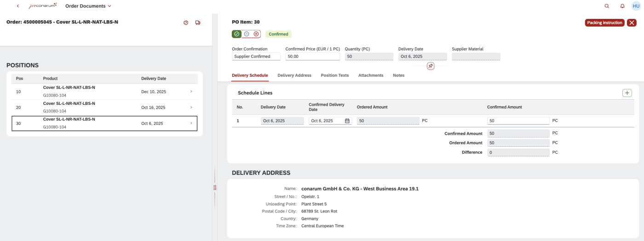
Task: Add a new schedule line with plus icon
Action: (627, 93)
